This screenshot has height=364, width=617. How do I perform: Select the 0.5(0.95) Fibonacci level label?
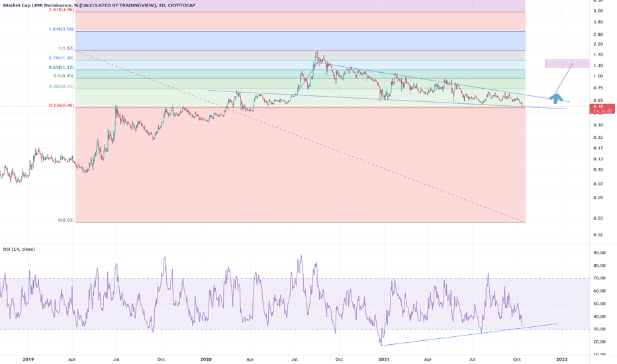click(x=64, y=76)
